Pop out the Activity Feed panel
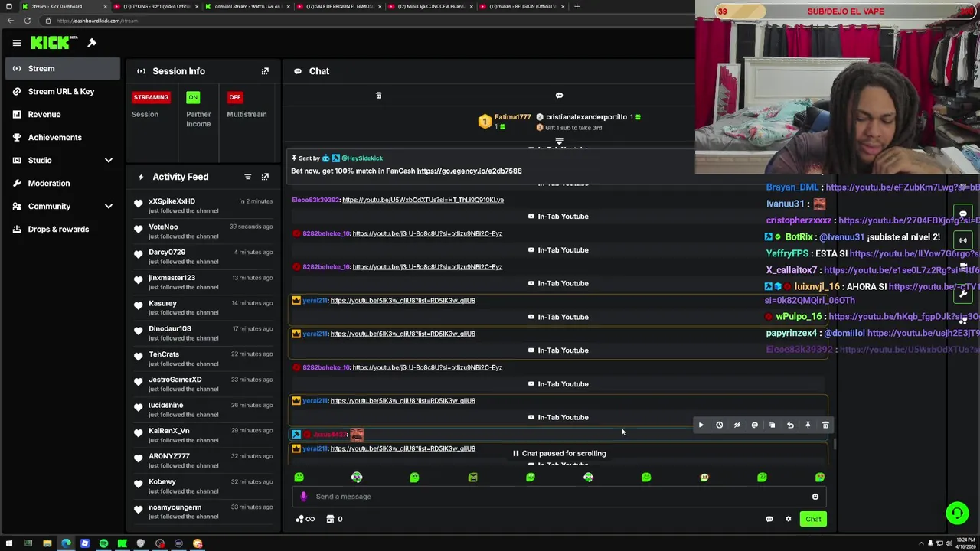The height and width of the screenshot is (551, 980). (x=265, y=177)
